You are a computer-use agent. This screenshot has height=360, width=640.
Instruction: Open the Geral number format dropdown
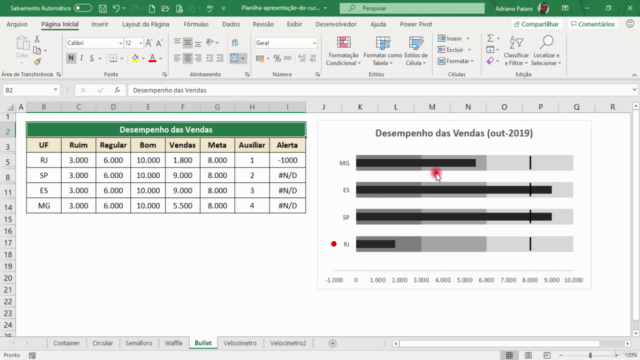pyautogui.click(x=314, y=43)
